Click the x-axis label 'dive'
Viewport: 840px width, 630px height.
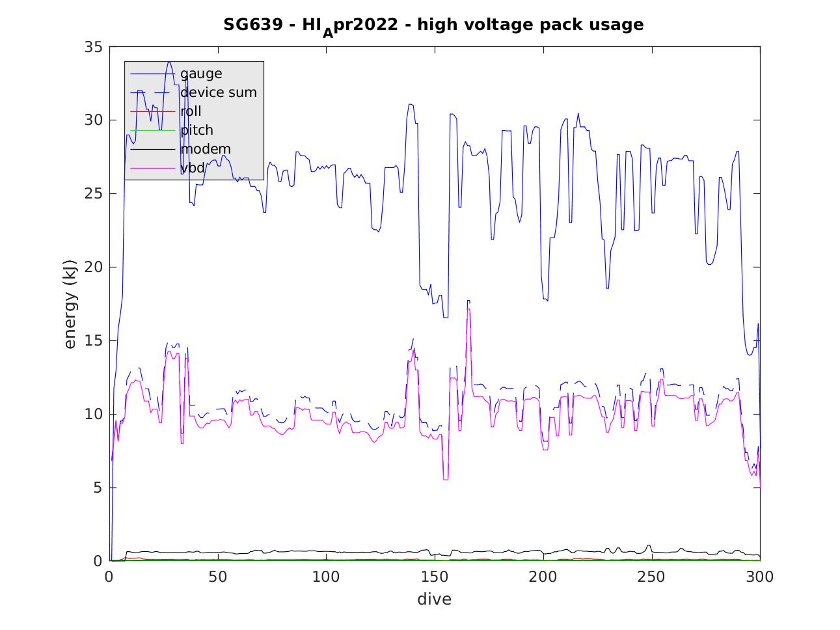(434, 599)
